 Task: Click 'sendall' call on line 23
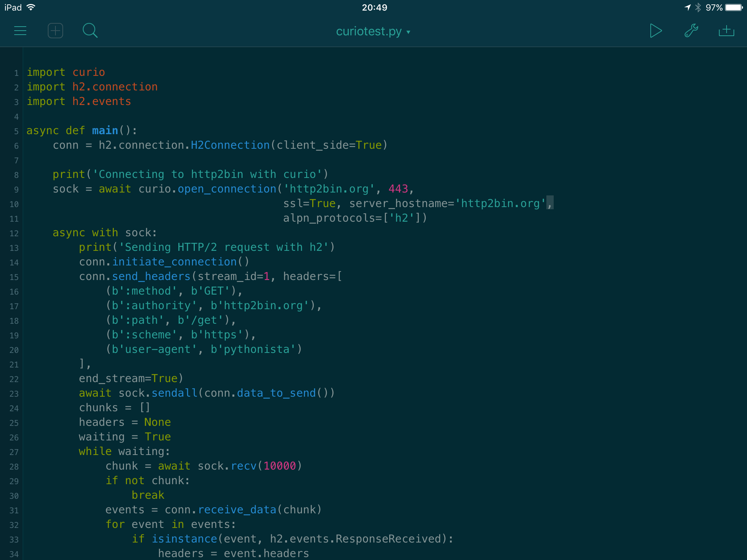click(174, 393)
